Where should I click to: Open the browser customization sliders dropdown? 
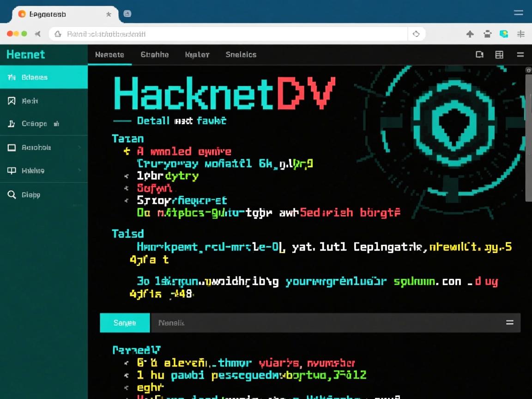click(x=521, y=34)
